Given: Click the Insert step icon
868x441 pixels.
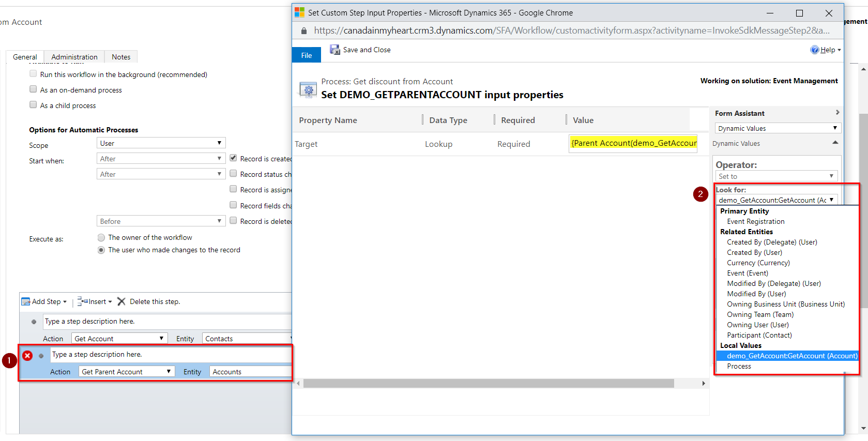Looking at the screenshot, I should pyautogui.click(x=82, y=301).
